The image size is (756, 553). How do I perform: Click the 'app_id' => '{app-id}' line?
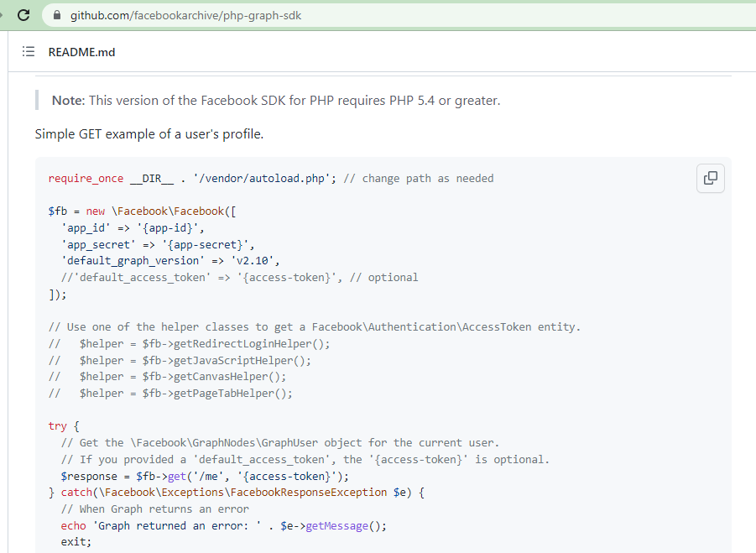tap(133, 227)
